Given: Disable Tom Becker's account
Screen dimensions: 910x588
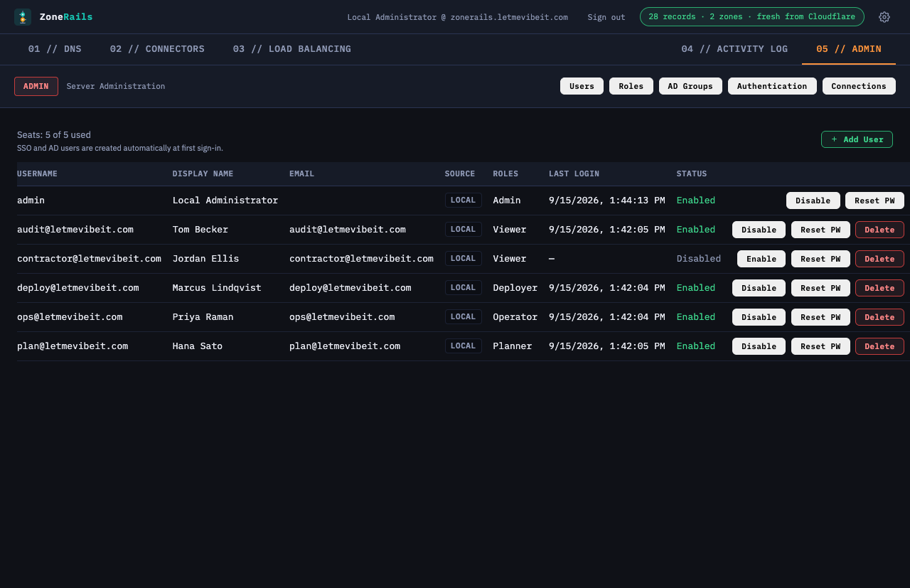Looking at the screenshot, I should click(759, 230).
